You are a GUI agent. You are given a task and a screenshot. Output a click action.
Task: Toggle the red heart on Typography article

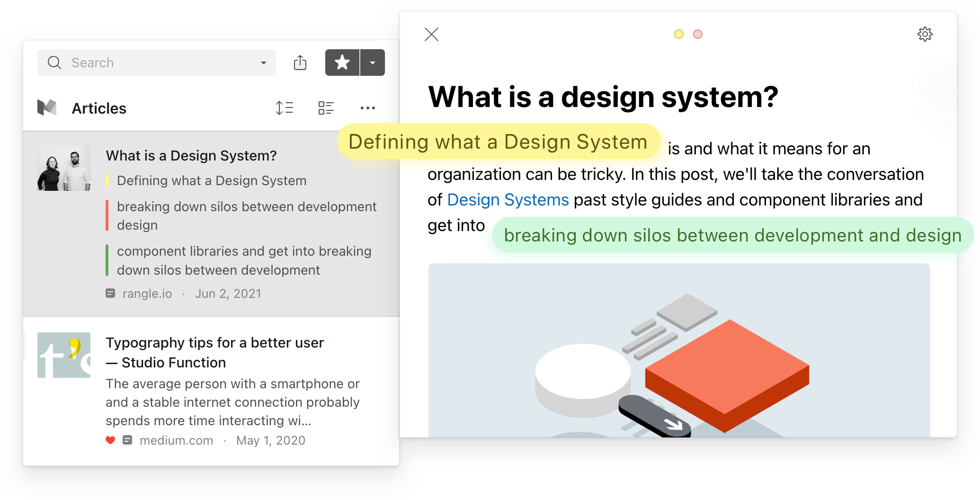pyautogui.click(x=110, y=440)
